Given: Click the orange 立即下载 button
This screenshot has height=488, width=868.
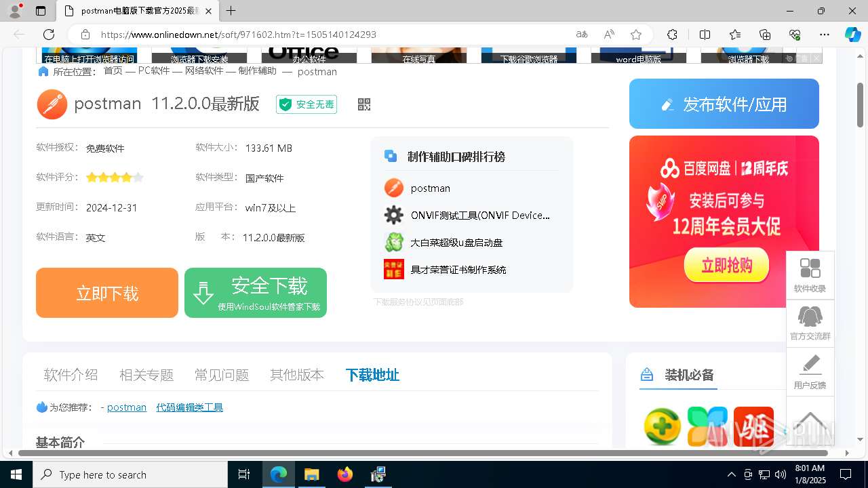Looking at the screenshot, I should (107, 293).
